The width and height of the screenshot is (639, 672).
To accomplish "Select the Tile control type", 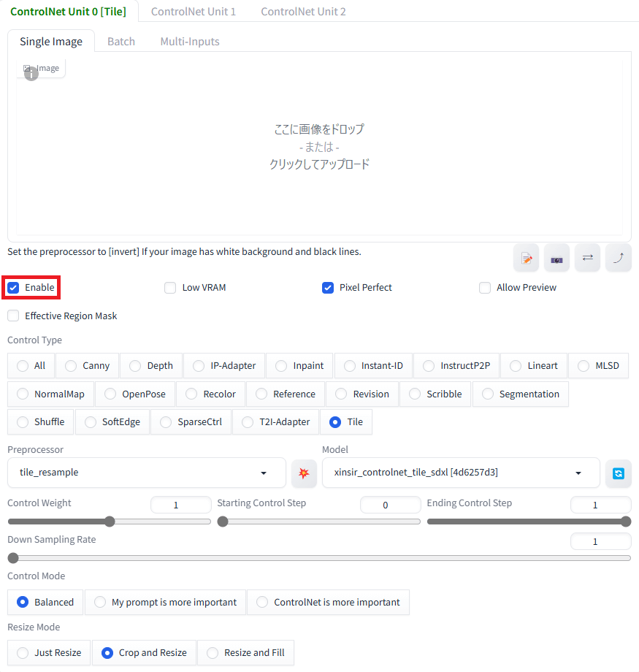I will [x=346, y=421].
